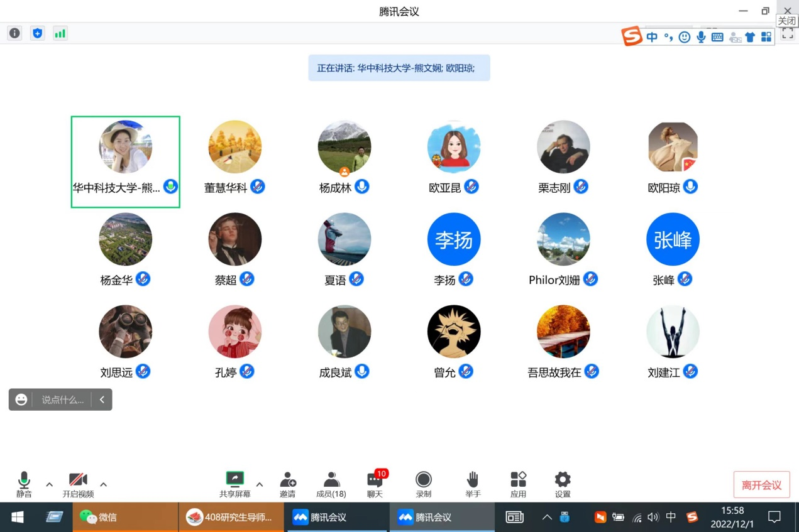Image resolution: width=799 pixels, height=532 pixels.
Task: Click the 说点什么 message input field
Action: (x=62, y=399)
